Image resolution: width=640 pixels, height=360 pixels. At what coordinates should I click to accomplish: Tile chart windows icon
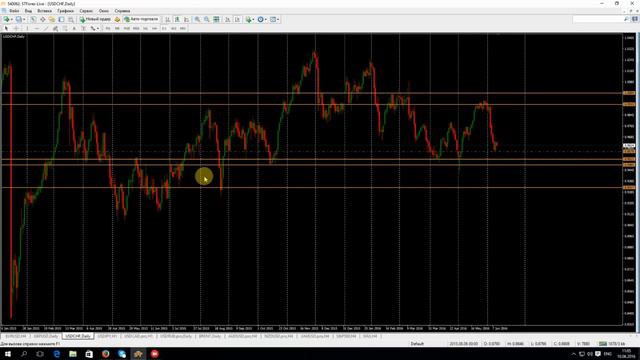216,19
